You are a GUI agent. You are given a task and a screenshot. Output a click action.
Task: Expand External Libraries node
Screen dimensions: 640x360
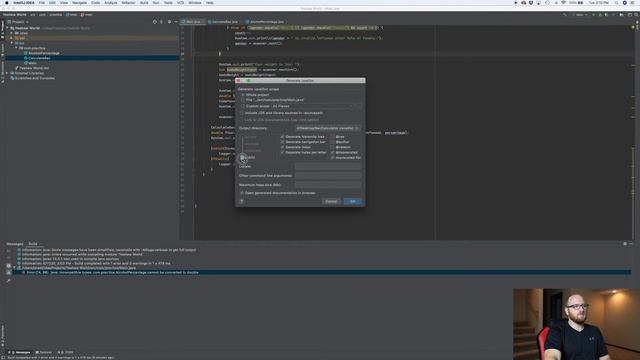[8, 73]
